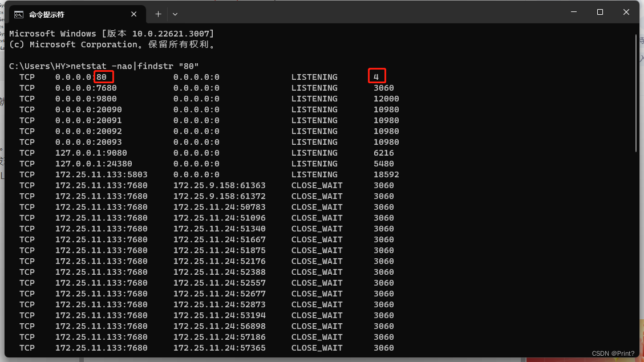Click the Microsoft Windows version line
Screen dimensions: 644x362
[111, 34]
